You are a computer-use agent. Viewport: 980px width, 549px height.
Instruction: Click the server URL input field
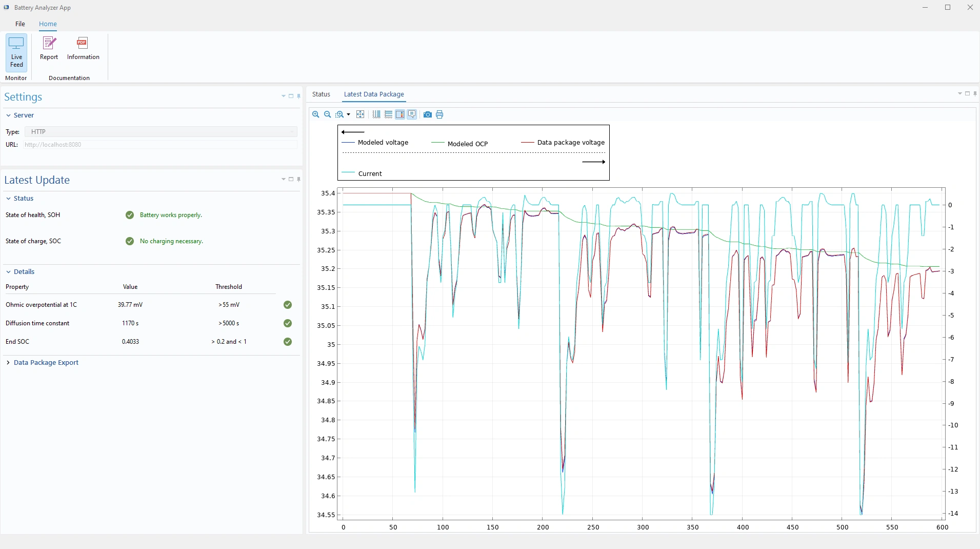[x=160, y=145]
